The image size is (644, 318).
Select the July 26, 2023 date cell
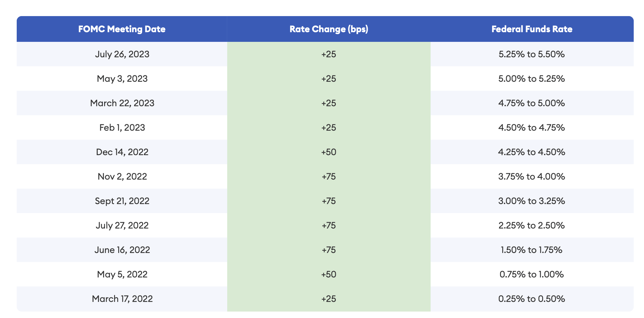tap(122, 54)
